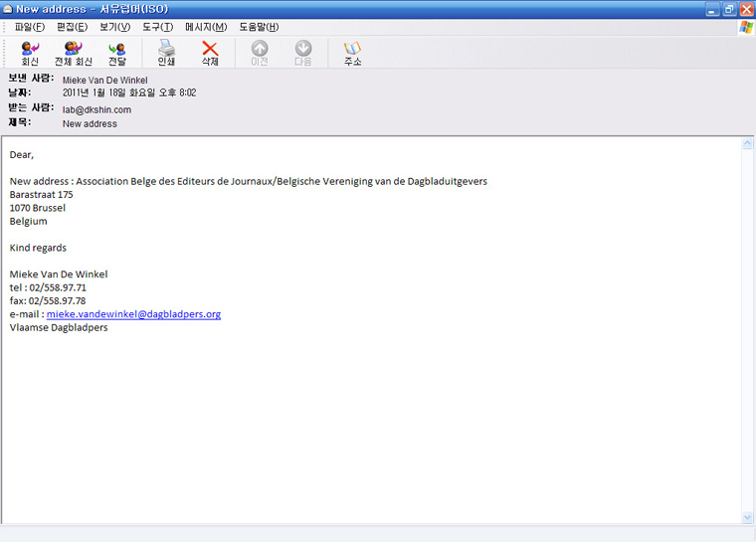Click the scrollbar down arrow in message body
756x542 pixels.
tap(747, 517)
